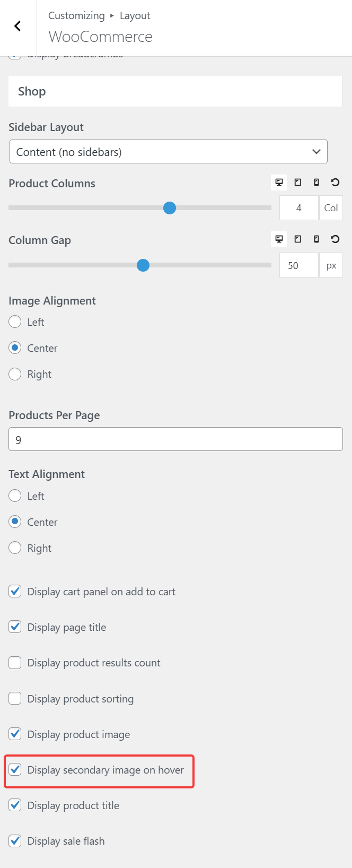Set Image Alignment to Right
This screenshot has height=868, width=352.
15,374
